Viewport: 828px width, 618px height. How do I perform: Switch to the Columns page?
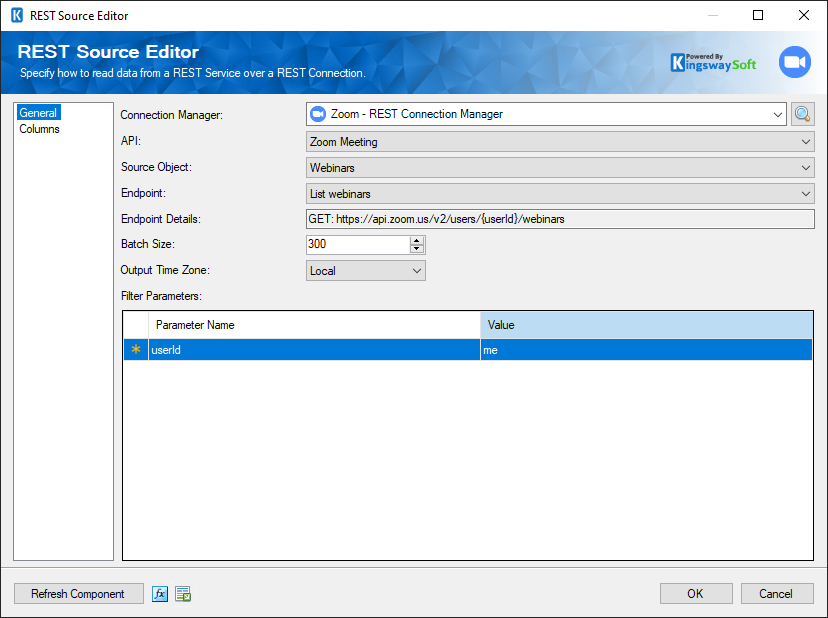(40, 129)
